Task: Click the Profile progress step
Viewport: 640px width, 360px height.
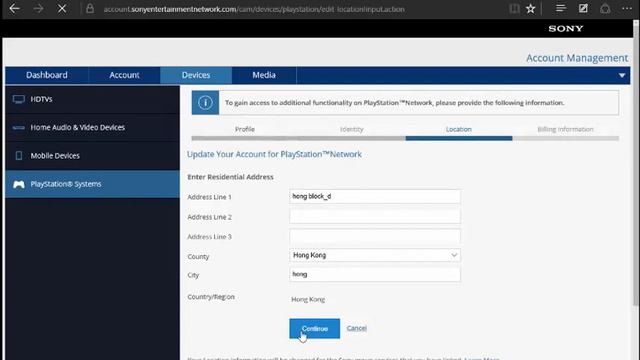Action: (x=245, y=129)
